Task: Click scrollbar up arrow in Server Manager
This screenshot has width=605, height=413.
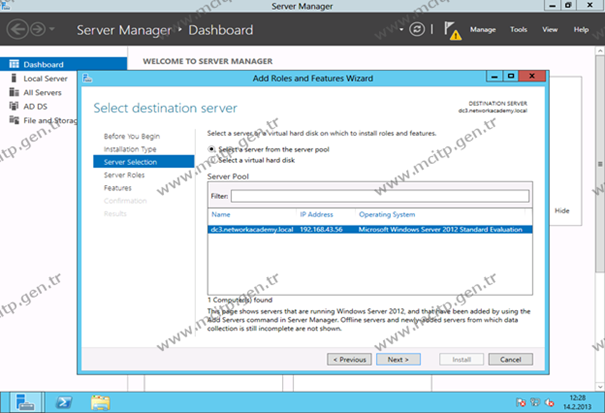Action: [600, 51]
